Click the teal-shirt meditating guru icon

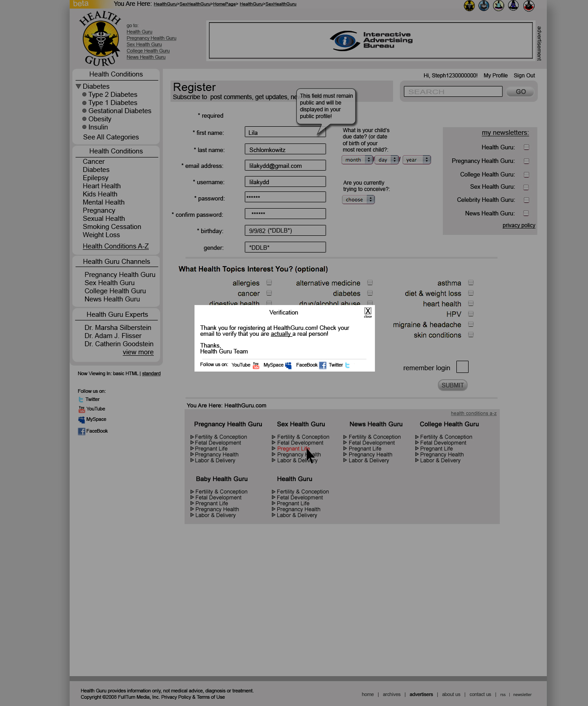pos(498,5)
